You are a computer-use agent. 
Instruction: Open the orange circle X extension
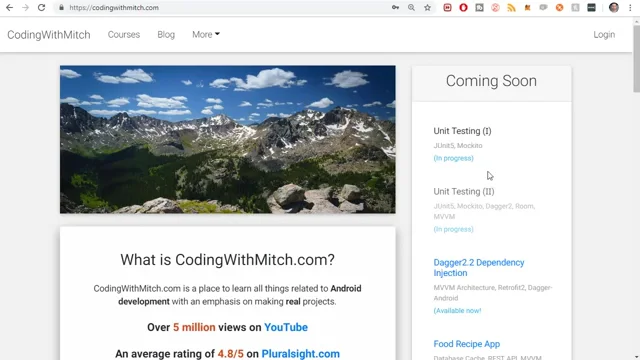point(559,7)
